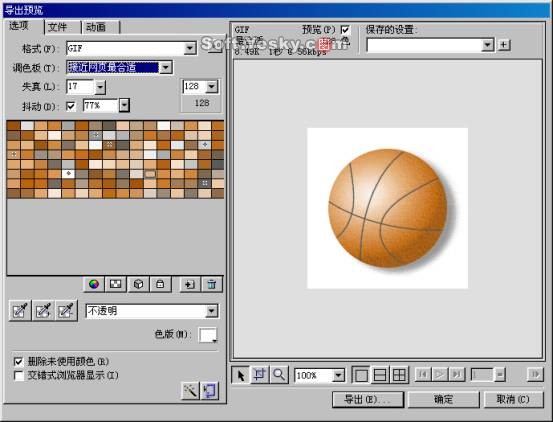Click the snap to web safe cube icon
This screenshot has width=553, height=422.
click(138, 284)
